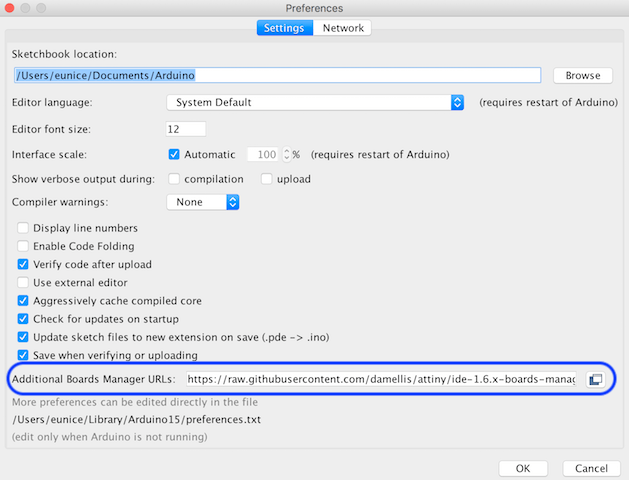
Task: Toggle Aggressively cache compiled core
Action: tap(23, 300)
